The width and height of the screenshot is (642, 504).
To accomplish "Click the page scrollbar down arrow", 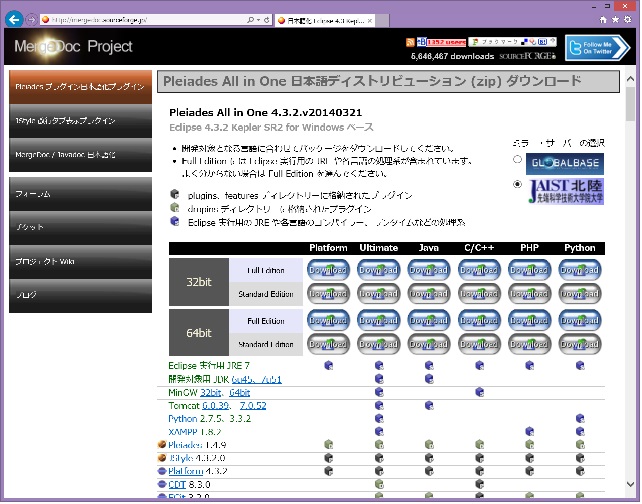I will tap(631, 485).
